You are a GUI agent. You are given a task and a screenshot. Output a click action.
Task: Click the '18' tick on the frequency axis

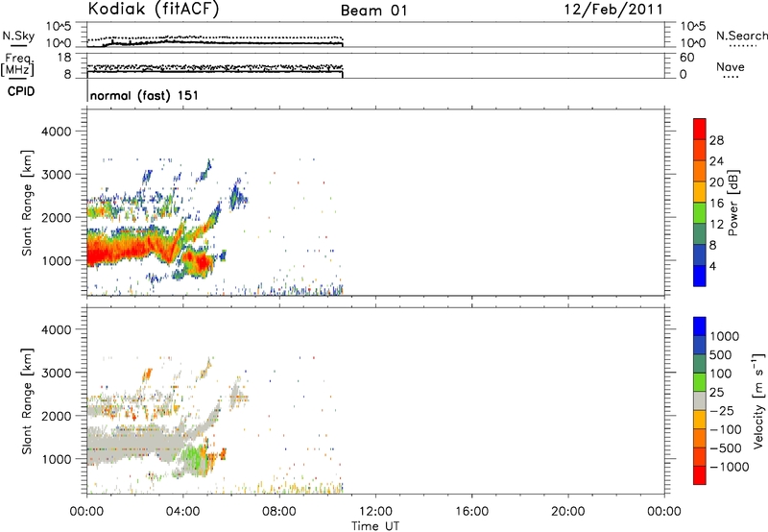pos(64,58)
